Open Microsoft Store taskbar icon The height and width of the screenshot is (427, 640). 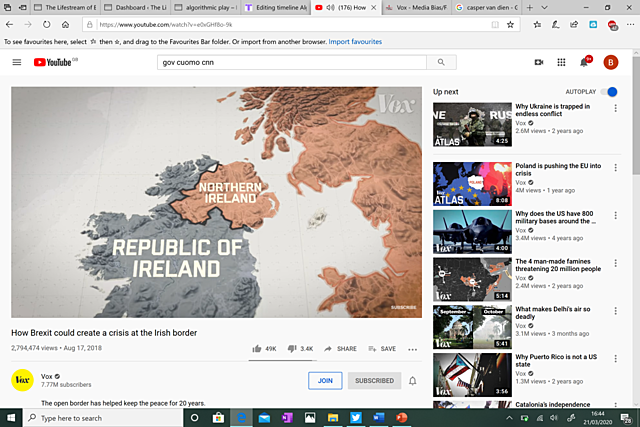coord(218,418)
